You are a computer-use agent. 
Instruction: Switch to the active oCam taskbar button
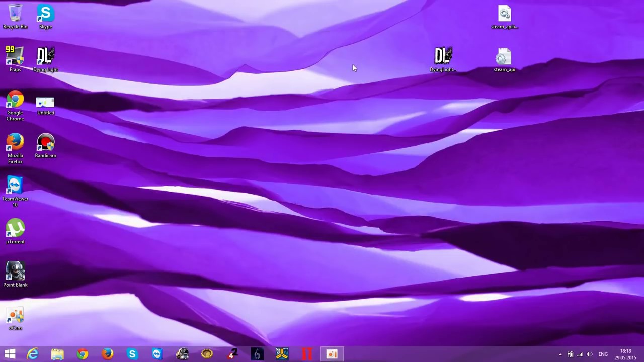[x=332, y=354]
